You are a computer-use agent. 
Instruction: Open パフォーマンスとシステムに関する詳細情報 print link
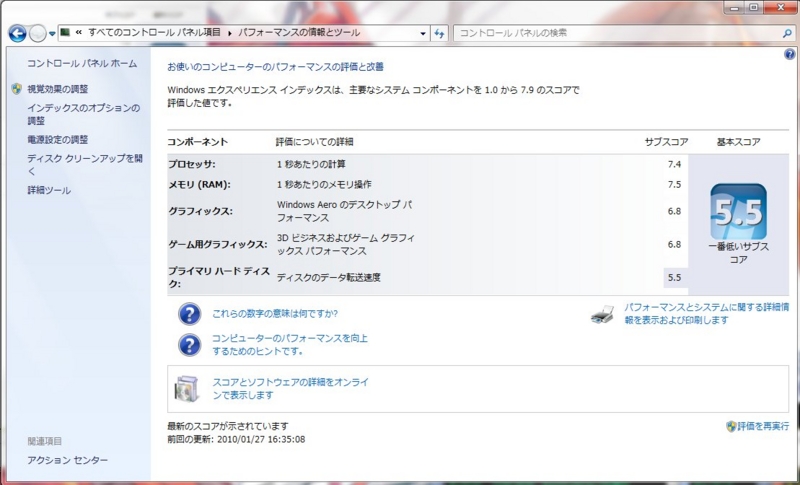click(x=707, y=314)
